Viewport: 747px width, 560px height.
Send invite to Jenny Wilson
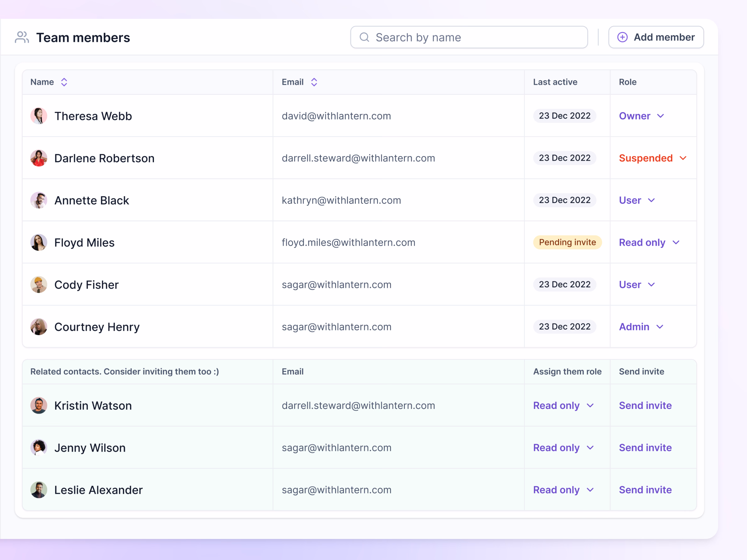[x=645, y=448]
